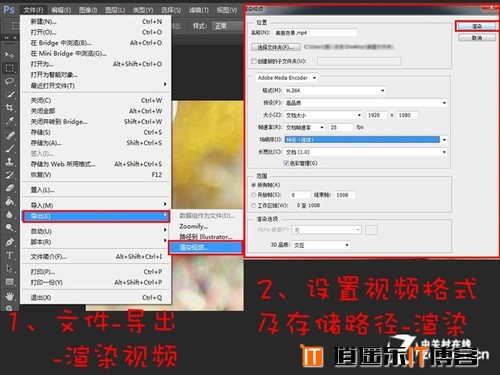Click the 结束帧 1008 field
Image resolution: width=500 pixels, height=375 pixels.
click(345, 195)
